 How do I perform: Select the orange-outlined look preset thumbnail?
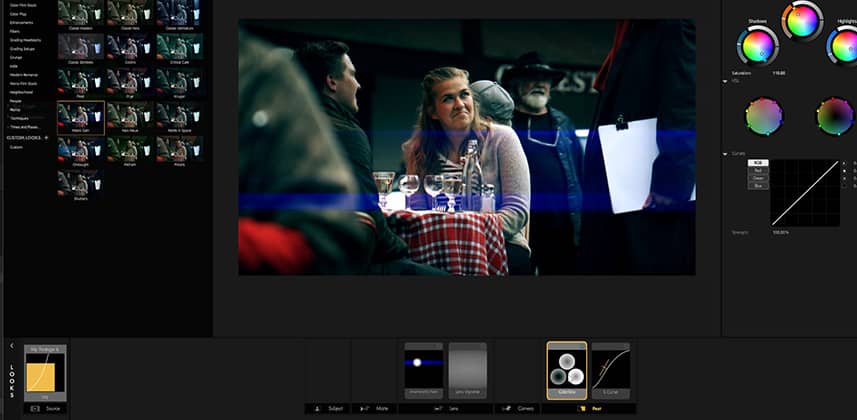(x=81, y=118)
